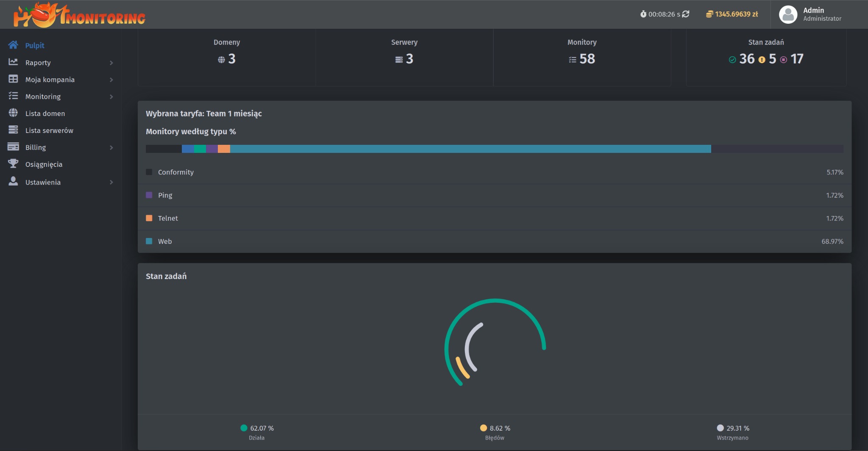Screen dimensions: 868x451
Task: Click the 1345.69639 zł balance link
Action: tap(736, 14)
